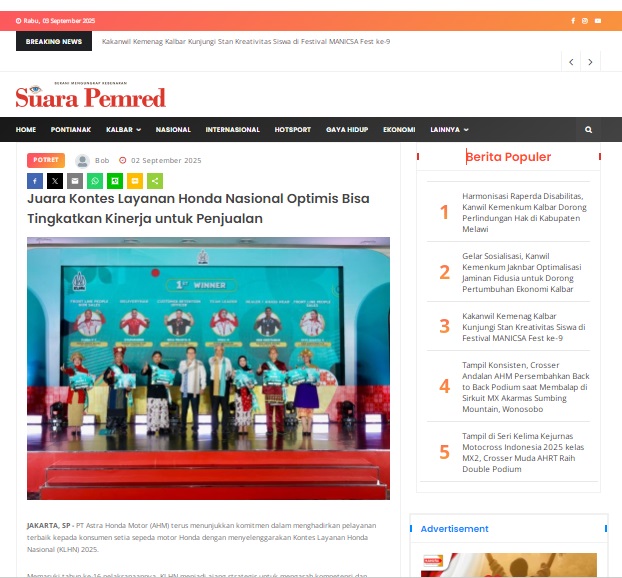This screenshot has height=578, width=622.
Task: Click the yellow share icon
Action: [135, 181]
